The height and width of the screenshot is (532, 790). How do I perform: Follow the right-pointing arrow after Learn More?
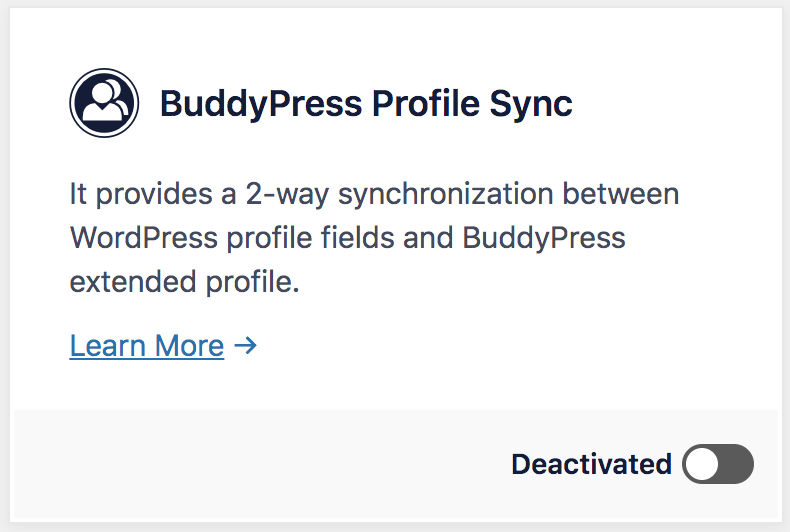tap(246, 346)
